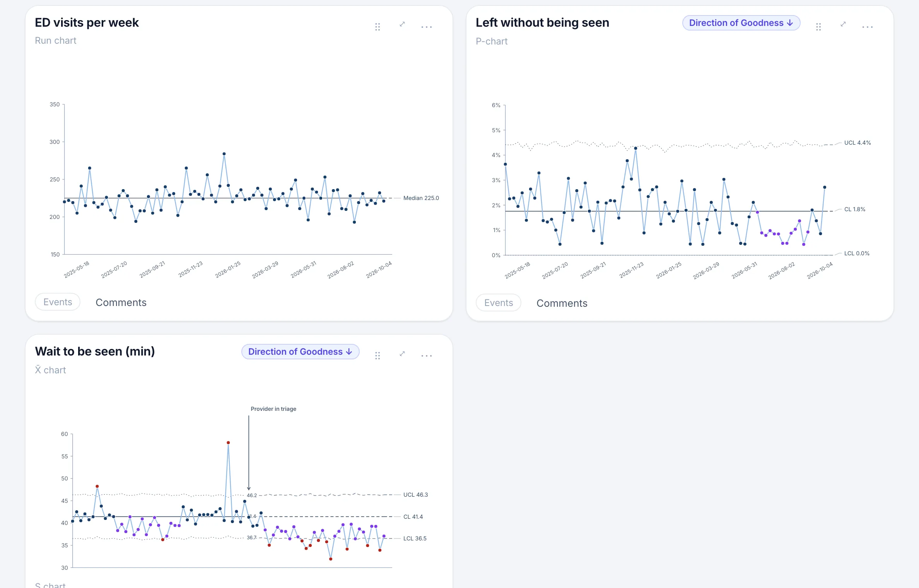Viewport: 919px width, 588px height.
Task: Open Comments under ED visits per week
Action: (x=121, y=303)
